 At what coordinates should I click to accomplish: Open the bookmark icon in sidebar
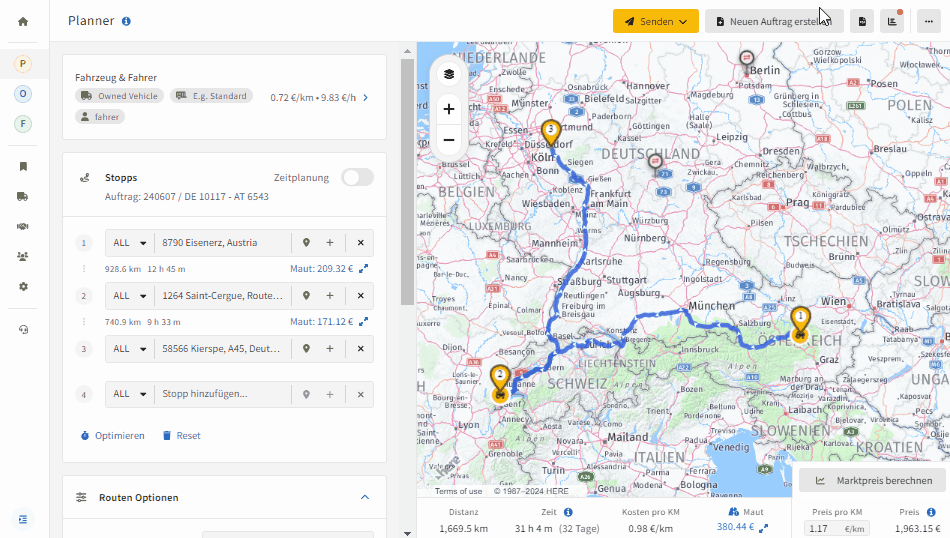pos(23,167)
